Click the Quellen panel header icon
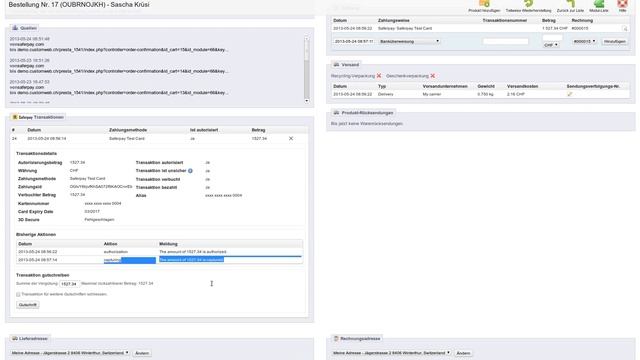640x360 pixels. point(15,28)
